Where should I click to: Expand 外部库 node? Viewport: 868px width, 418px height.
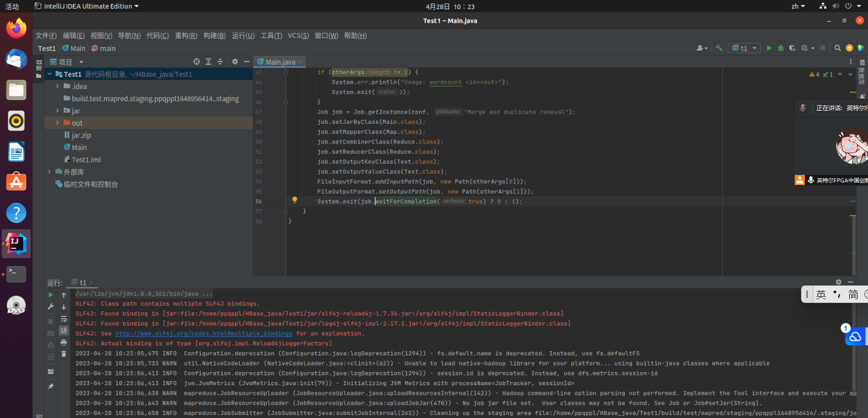50,172
